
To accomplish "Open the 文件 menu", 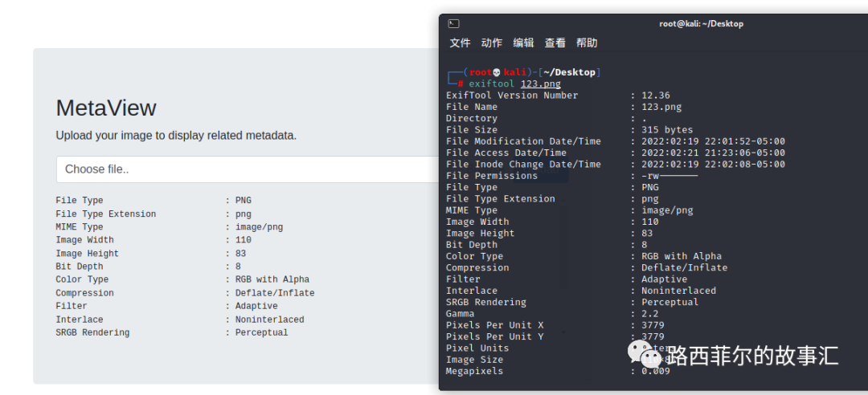I will click(x=460, y=43).
